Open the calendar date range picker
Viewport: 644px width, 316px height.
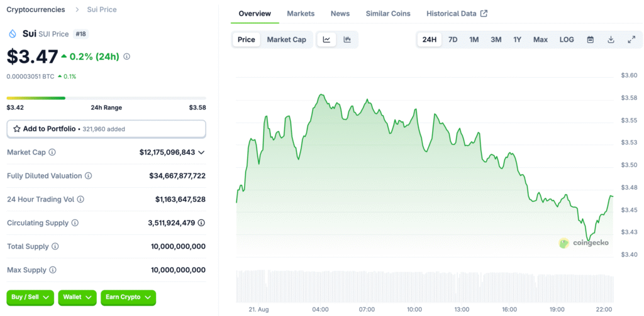pos(590,40)
